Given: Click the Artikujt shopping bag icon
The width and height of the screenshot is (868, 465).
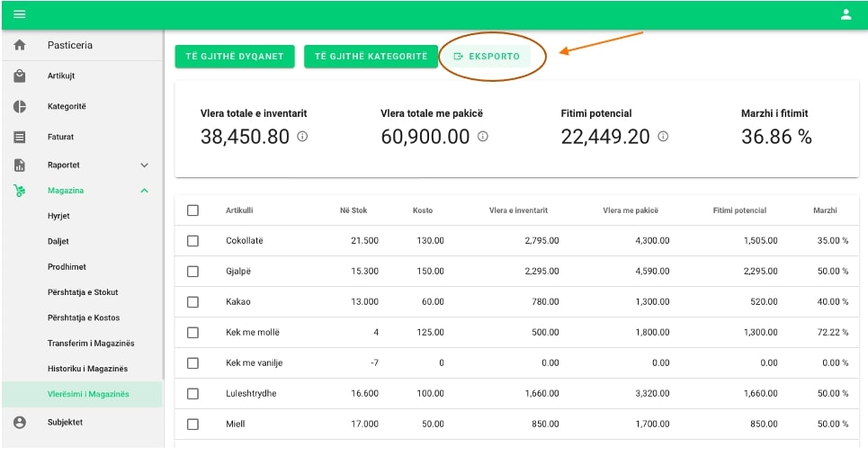Looking at the screenshot, I should pyautogui.click(x=20, y=76).
